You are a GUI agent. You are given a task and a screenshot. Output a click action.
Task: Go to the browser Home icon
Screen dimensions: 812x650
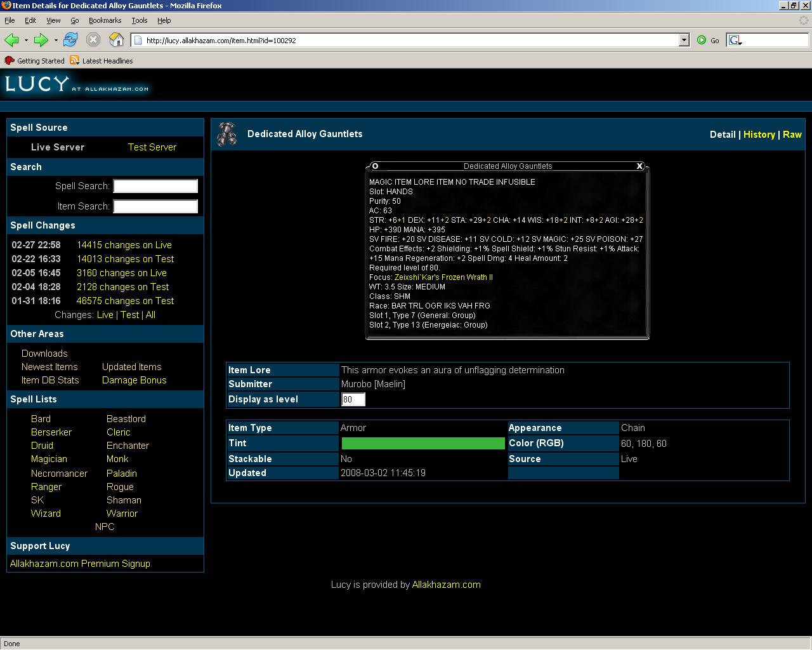point(116,40)
